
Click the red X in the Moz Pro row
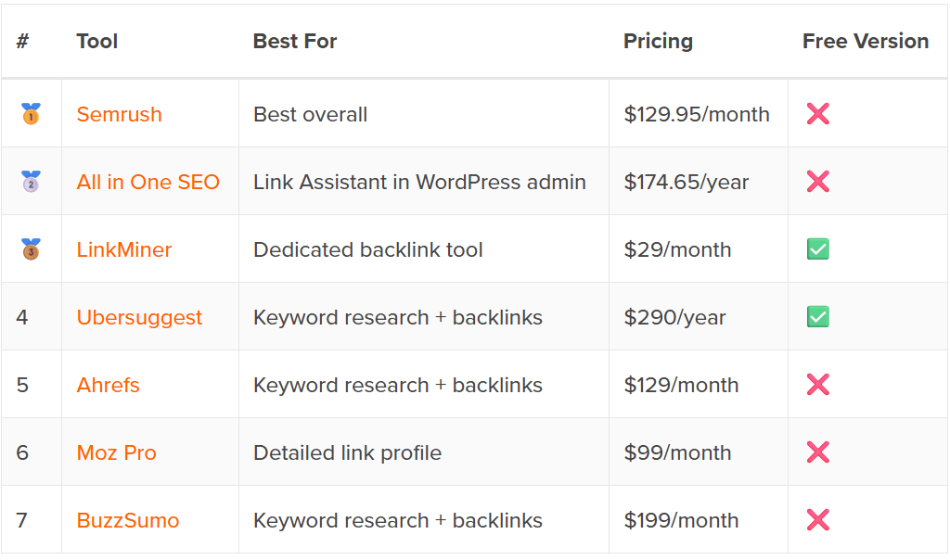coord(818,452)
